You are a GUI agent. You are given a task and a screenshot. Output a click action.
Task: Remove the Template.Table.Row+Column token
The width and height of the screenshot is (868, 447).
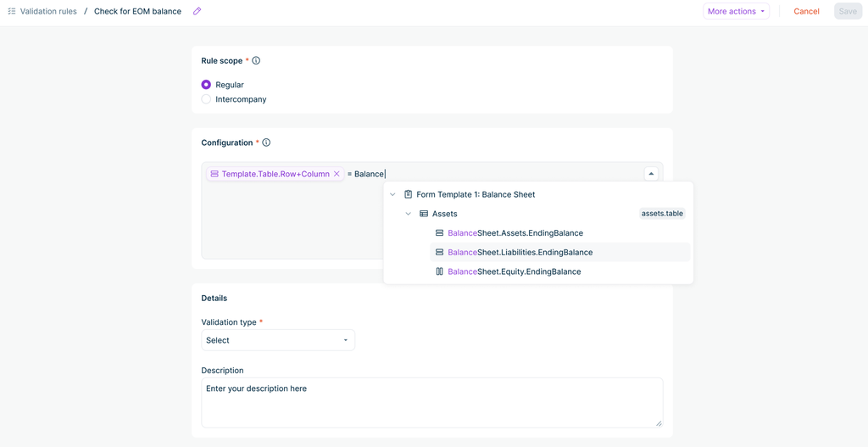click(337, 174)
